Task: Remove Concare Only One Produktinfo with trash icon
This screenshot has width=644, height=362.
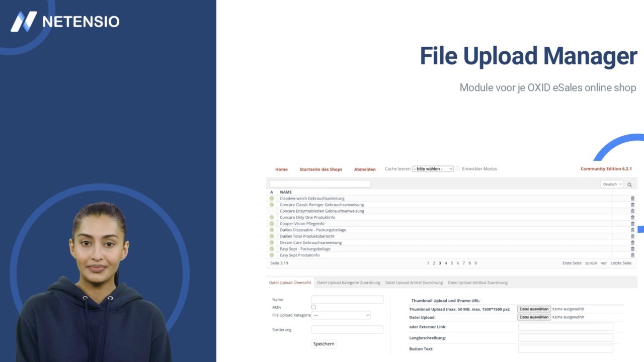Action: point(632,217)
